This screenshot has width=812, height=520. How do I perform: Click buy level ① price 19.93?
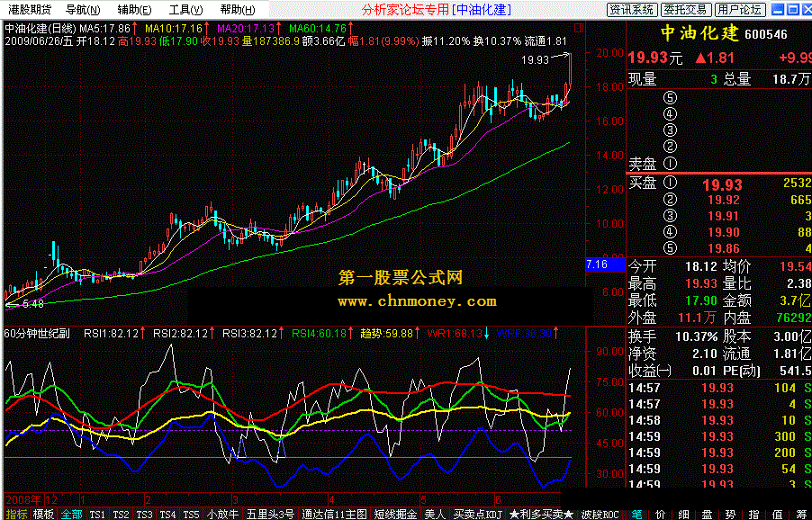coord(722,184)
